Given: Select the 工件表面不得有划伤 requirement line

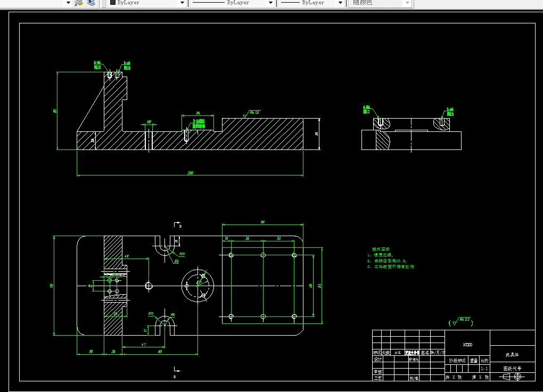Looking at the screenshot, I should [x=391, y=267].
